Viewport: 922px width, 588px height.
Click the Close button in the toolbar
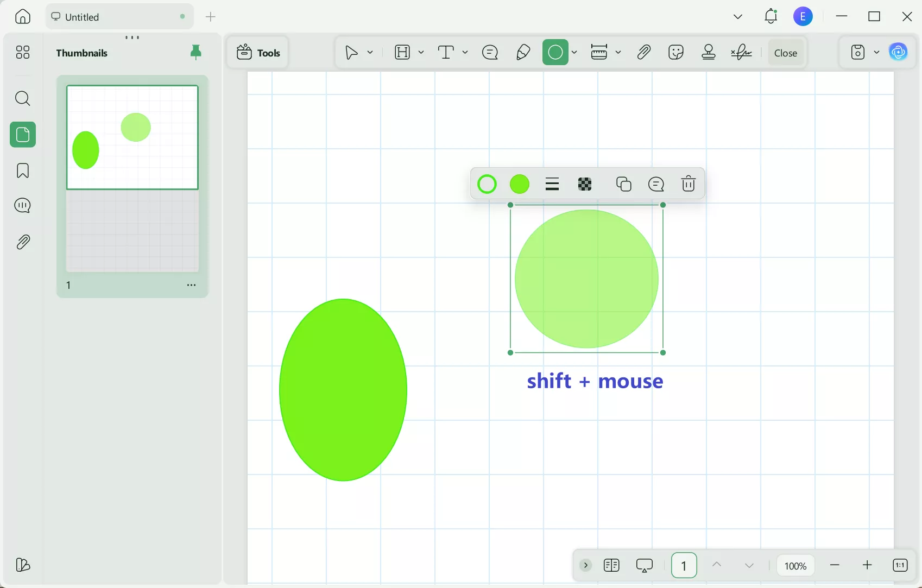point(786,52)
